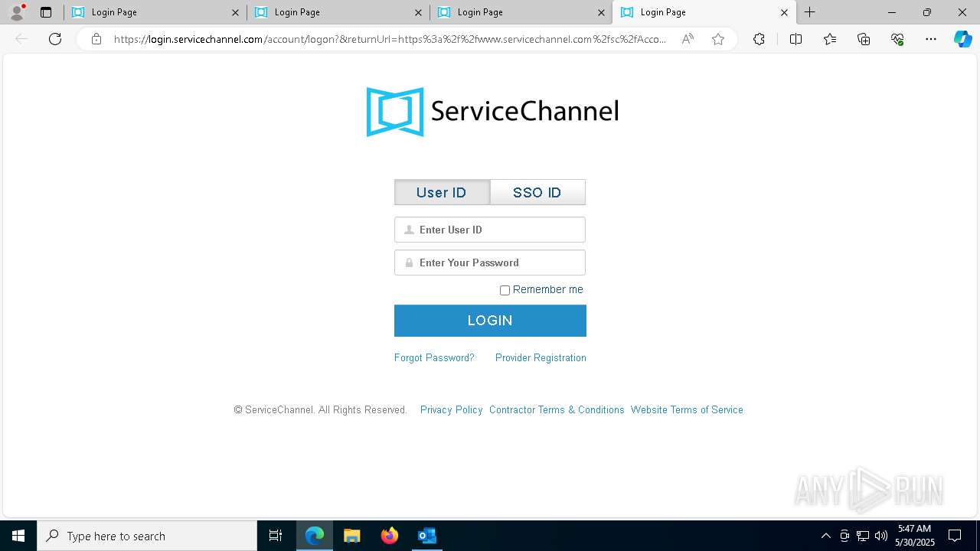Viewport: 980px width, 551px height.
Task: Open the taskbar clock and date
Action: click(915, 536)
